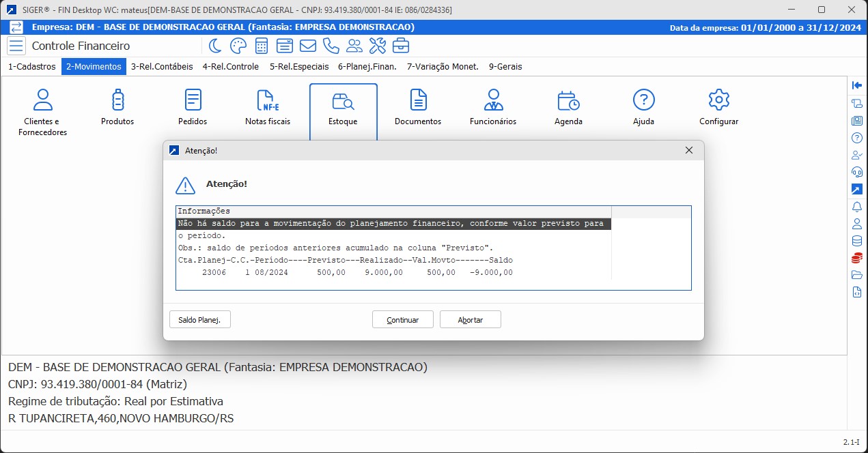Open the hamburger main menu
The width and height of the screenshot is (868, 453).
(16, 46)
